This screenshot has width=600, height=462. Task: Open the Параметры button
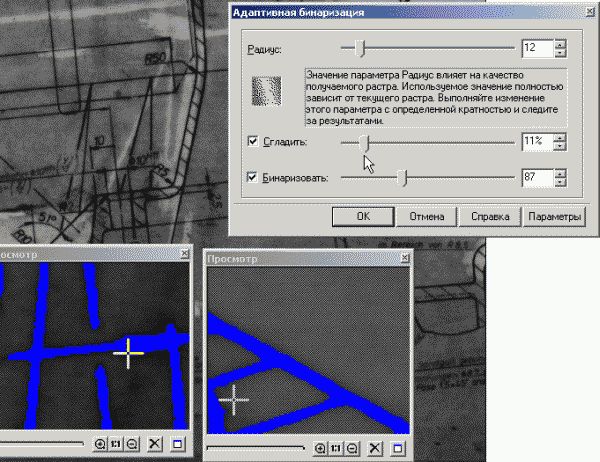[554, 217]
